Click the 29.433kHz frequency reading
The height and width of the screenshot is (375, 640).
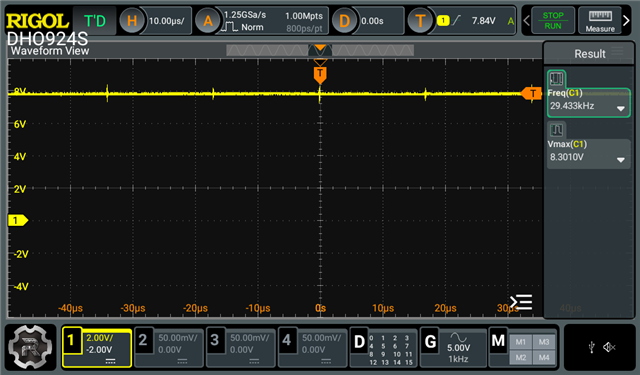point(572,106)
